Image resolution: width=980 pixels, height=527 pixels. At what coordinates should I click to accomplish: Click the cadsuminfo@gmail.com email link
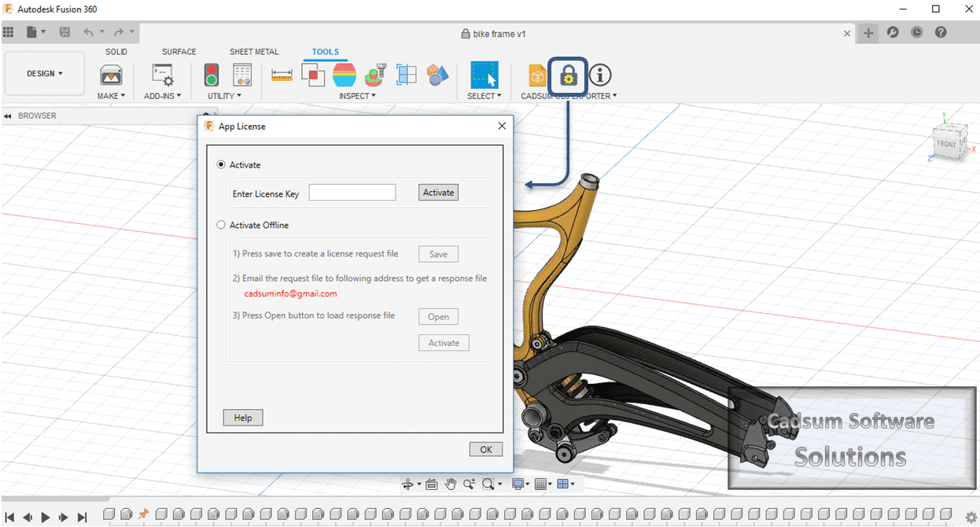290,293
